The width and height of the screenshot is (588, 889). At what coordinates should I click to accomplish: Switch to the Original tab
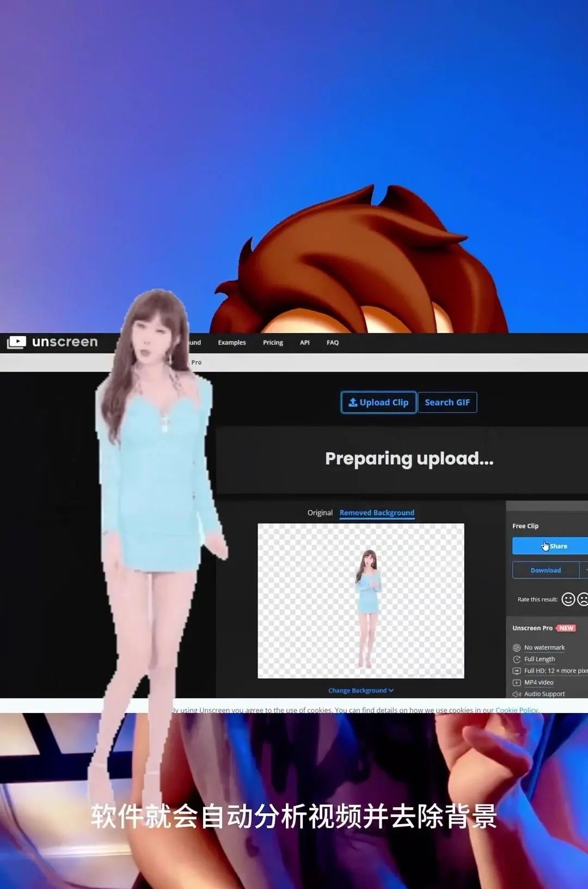tap(320, 513)
